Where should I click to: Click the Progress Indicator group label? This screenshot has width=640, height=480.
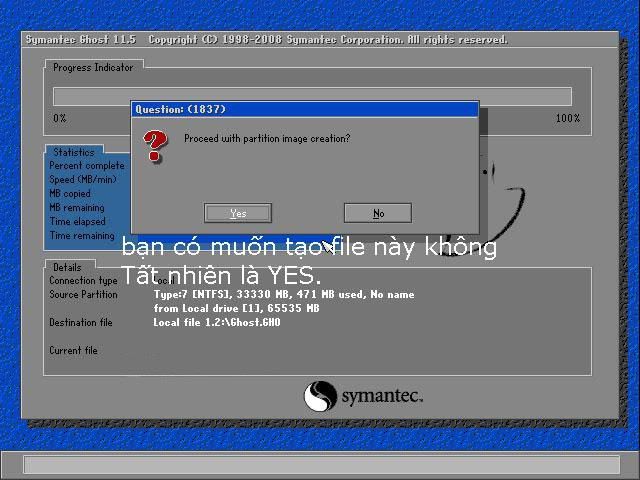[93, 67]
